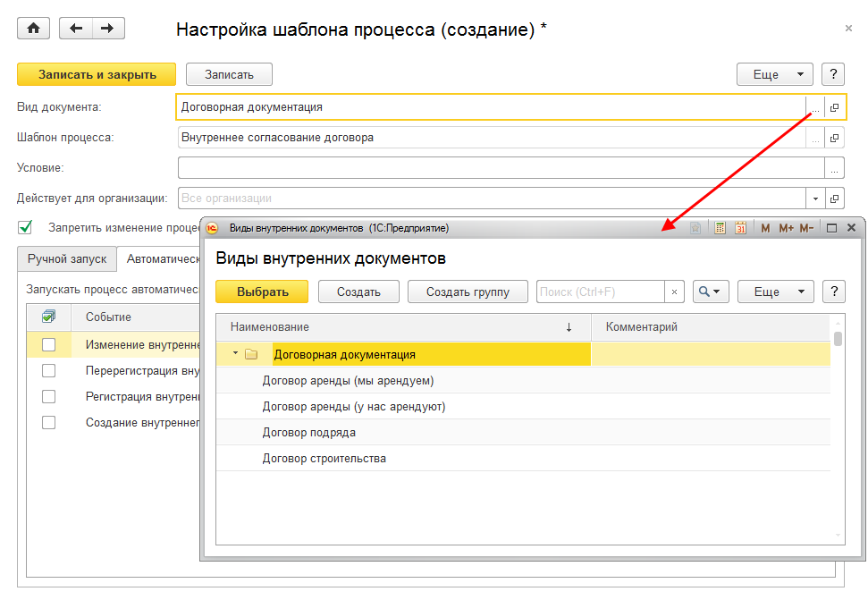Click the favorites star icon in dialog title
The height and width of the screenshot is (600, 868).
[x=695, y=228]
